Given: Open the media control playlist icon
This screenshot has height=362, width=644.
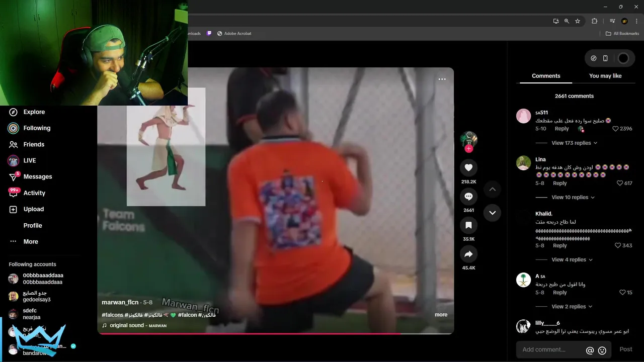Looking at the screenshot, I should pos(612,21).
